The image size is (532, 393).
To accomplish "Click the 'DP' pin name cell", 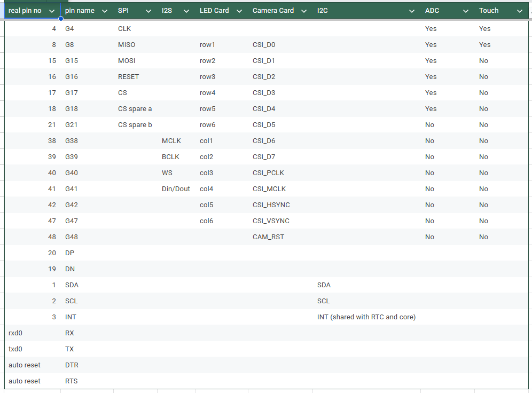I will [88, 253].
